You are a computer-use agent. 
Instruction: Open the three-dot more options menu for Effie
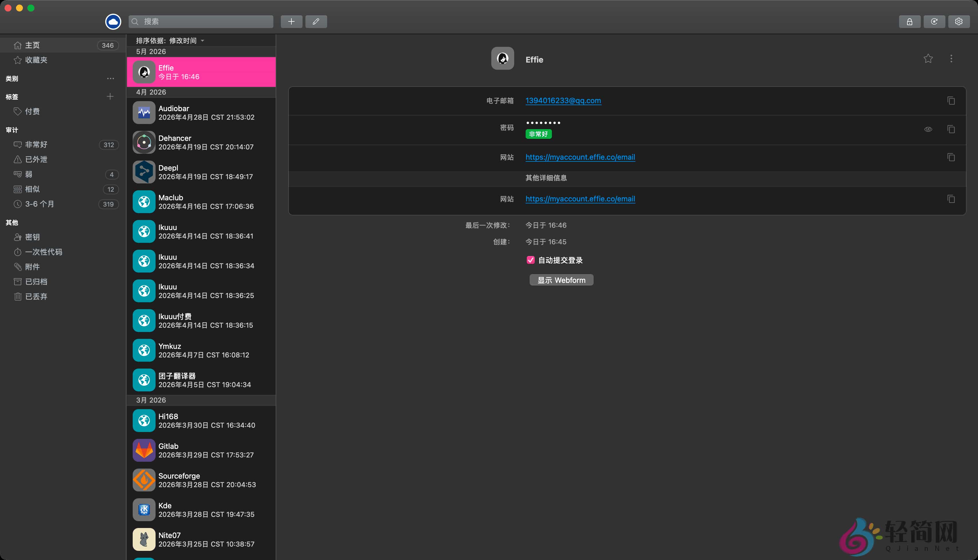(x=951, y=59)
